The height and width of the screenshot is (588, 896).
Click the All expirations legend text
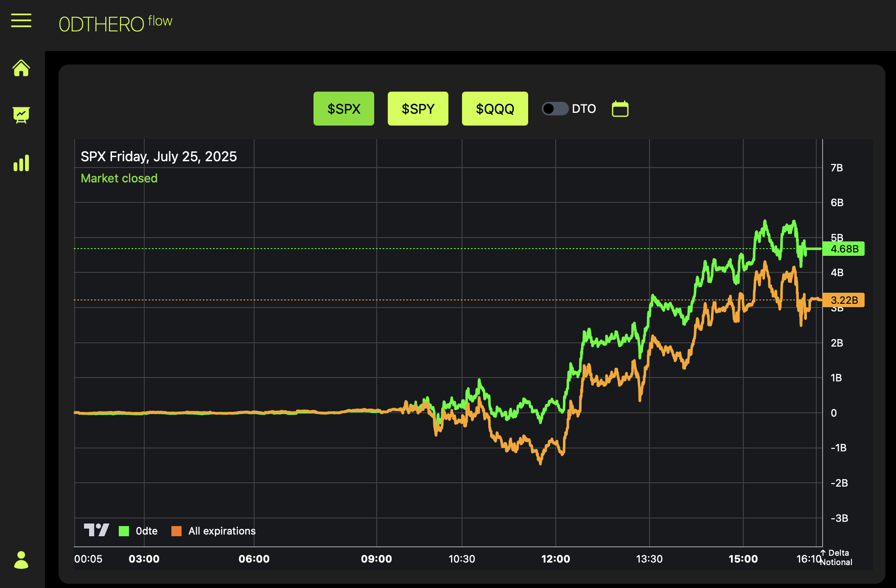(222, 531)
